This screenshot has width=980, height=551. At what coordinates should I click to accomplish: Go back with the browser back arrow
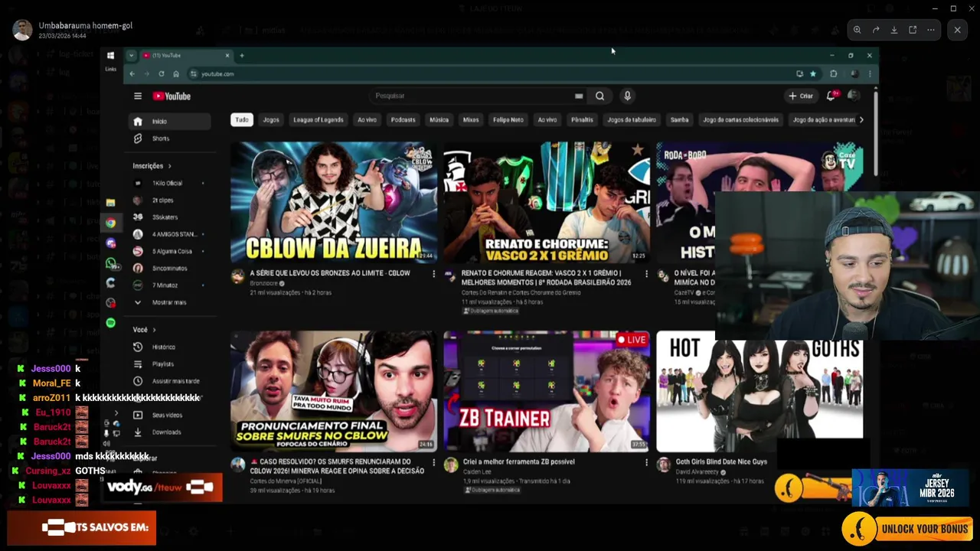132,73
